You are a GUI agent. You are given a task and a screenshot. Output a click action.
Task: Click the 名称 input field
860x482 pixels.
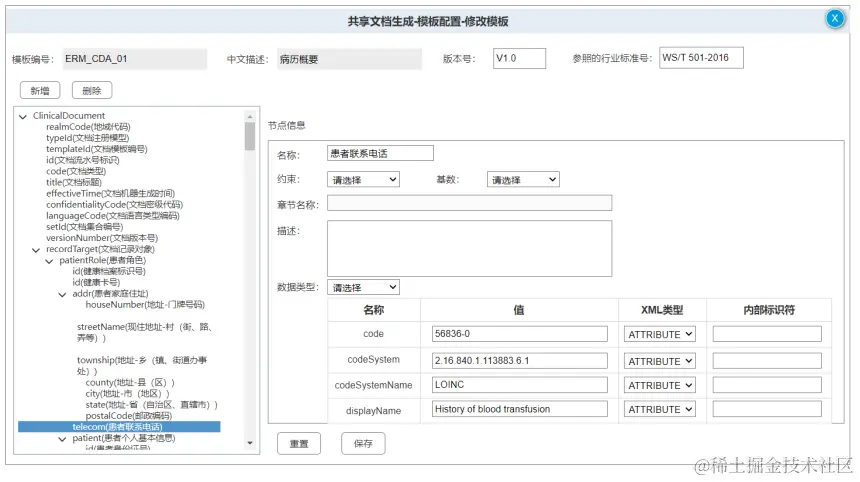point(380,153)
